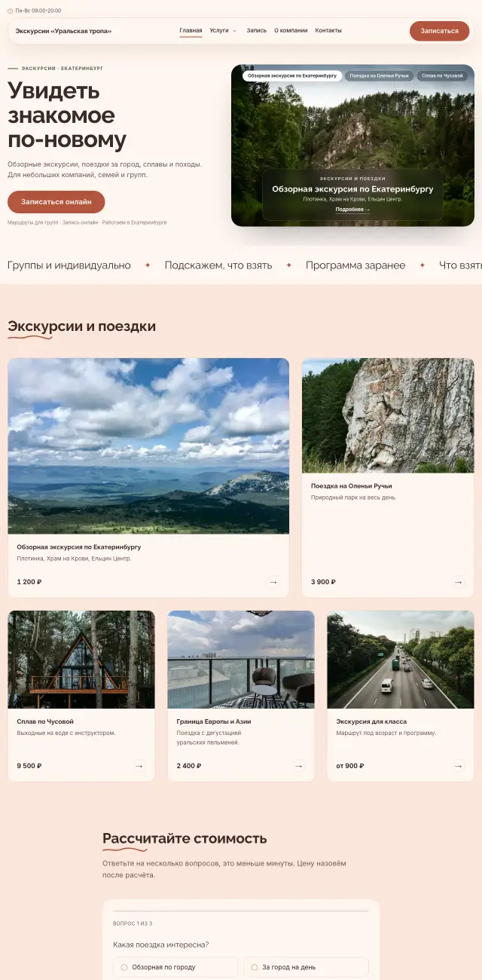
Task: Switch to Сплав по Чусовой slide tab
Action: click(442, 76)
